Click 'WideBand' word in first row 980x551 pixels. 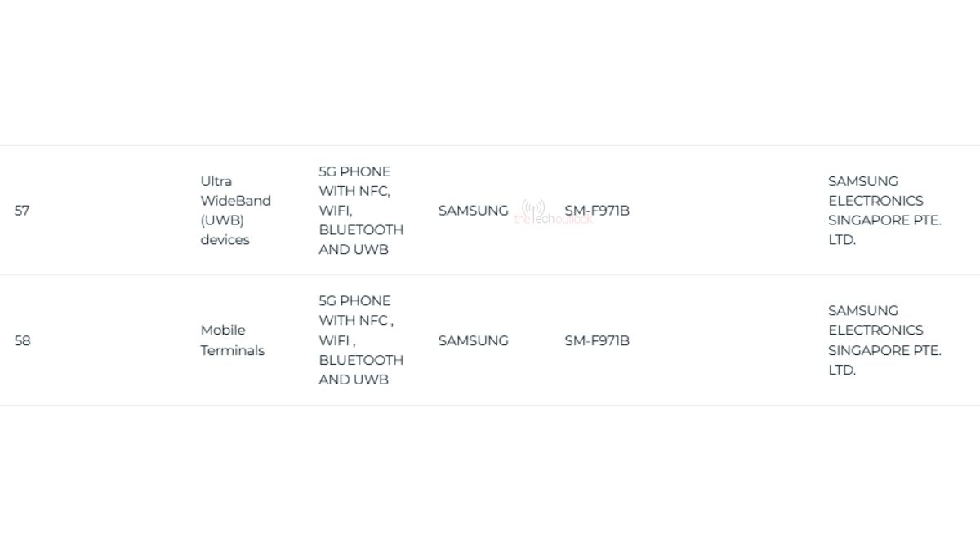pos(235,201)
